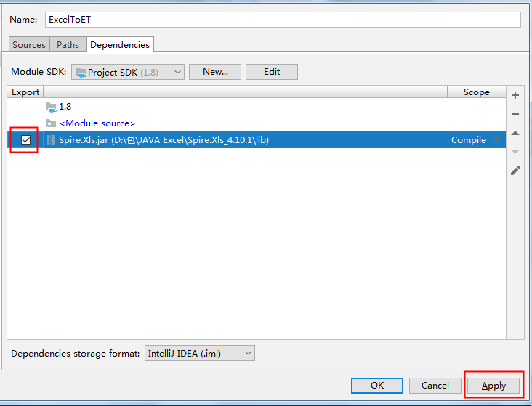This screenshot has width=532, height=406.
Task: Click the New... SDK button
Action: [x=215, y=72]
